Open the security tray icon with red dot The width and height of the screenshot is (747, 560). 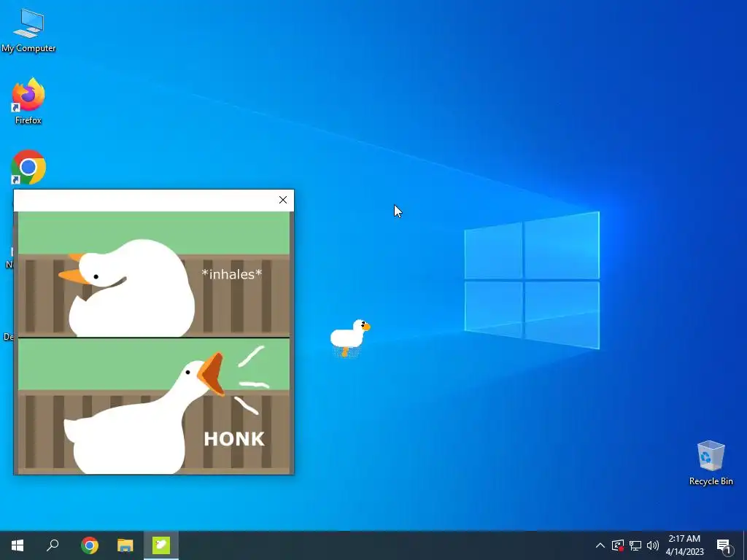point(618,545)
